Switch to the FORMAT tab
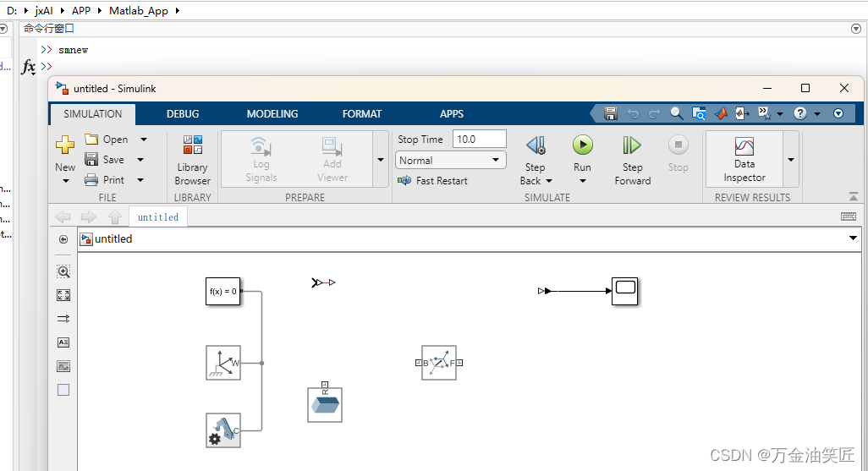This screenshot has height=471, width=868. (x=362, y=114)
